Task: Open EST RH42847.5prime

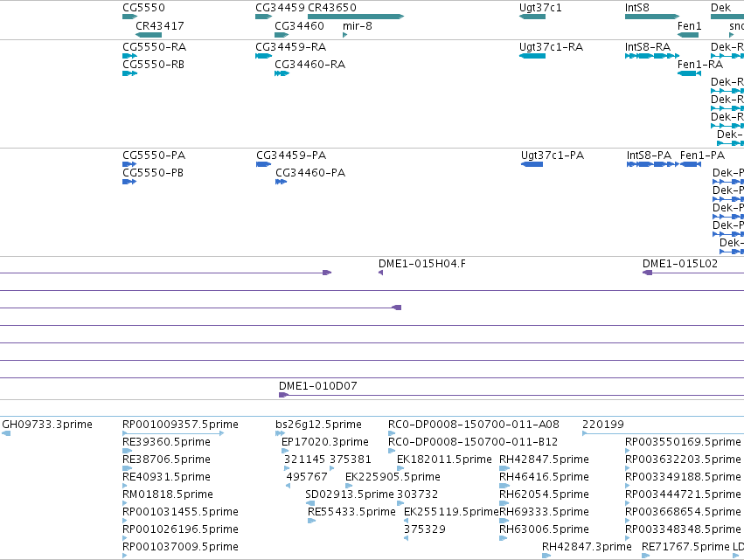Action: [x=545, y=460]
